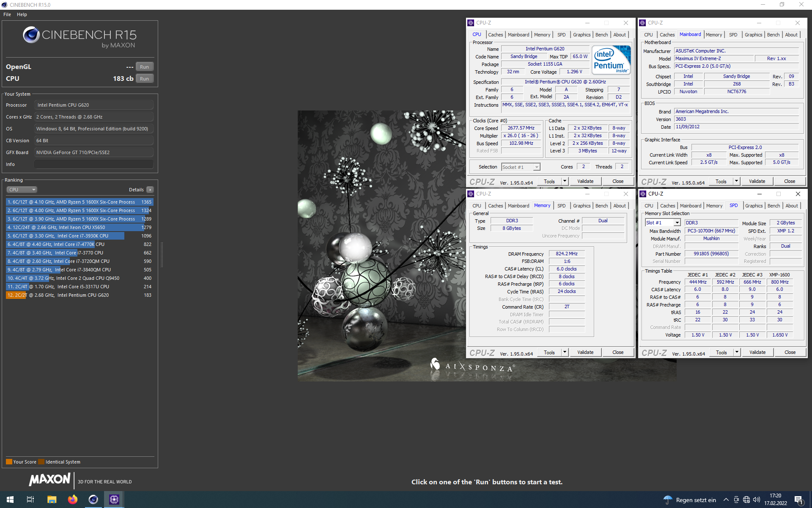Click Cinebench title bar app icon

click(x=5, y=5)
